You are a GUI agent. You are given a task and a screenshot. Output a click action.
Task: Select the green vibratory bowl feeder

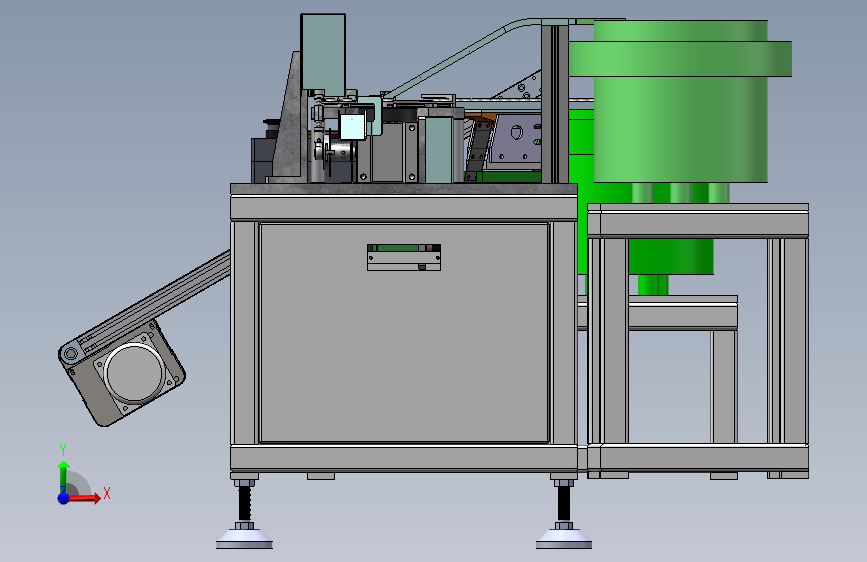coord(681,101)
